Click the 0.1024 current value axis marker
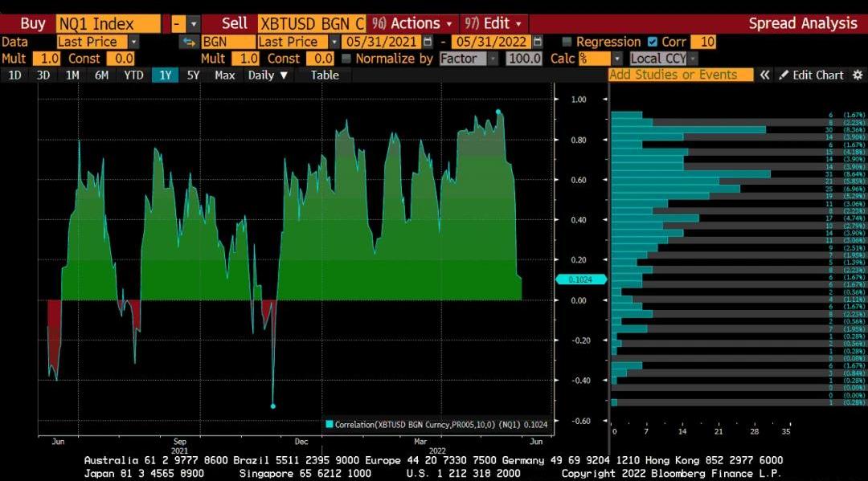This screenshot has width=868, height=481. pos(575,279)
